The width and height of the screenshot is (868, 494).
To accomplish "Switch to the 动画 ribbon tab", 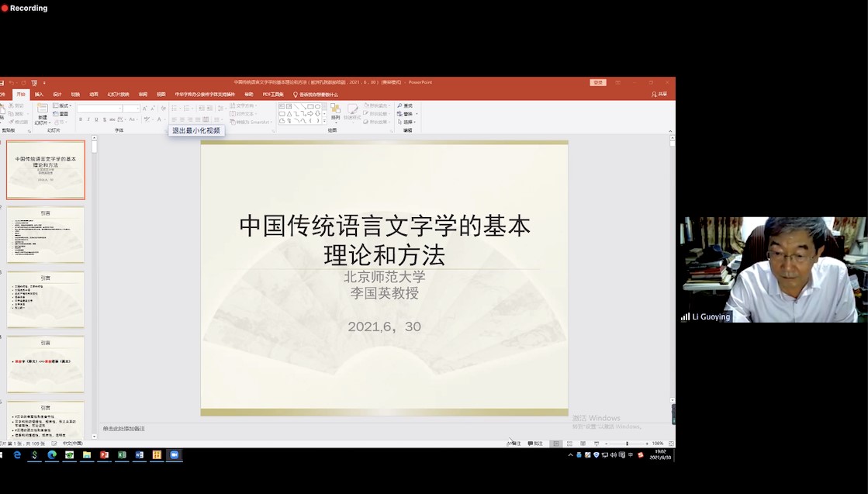I will [x=94, y=94].
